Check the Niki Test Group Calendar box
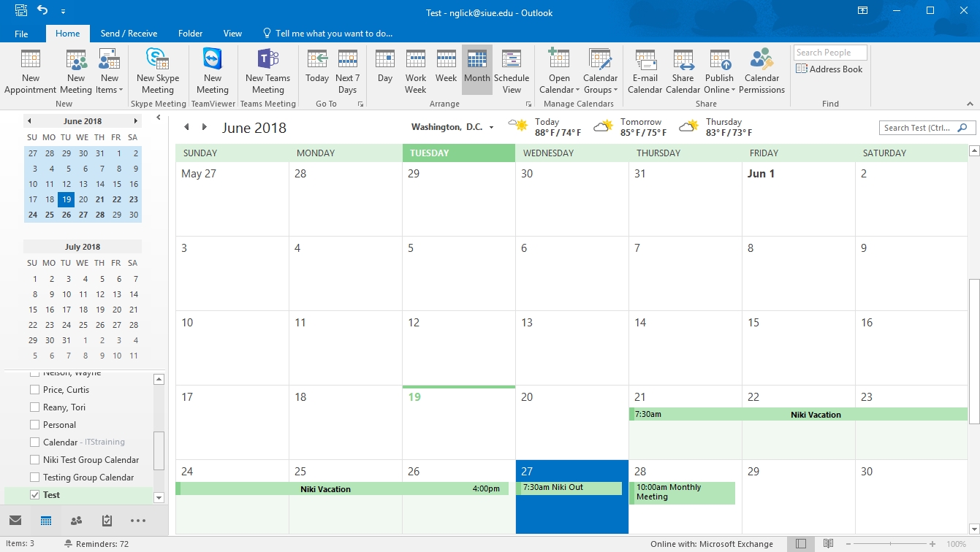The image size is (980, 552). pos(34,460)
